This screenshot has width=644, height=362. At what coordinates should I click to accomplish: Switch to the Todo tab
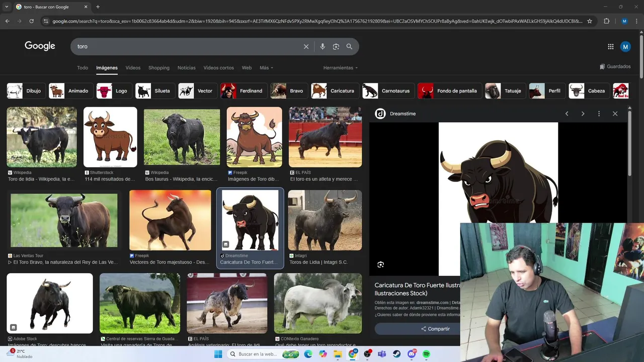[83, 68]
